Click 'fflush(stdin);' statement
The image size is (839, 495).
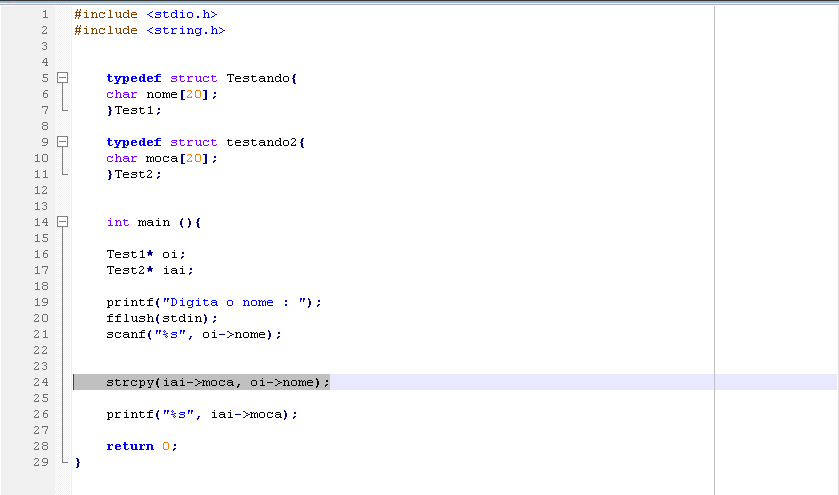tap(162, 318)
